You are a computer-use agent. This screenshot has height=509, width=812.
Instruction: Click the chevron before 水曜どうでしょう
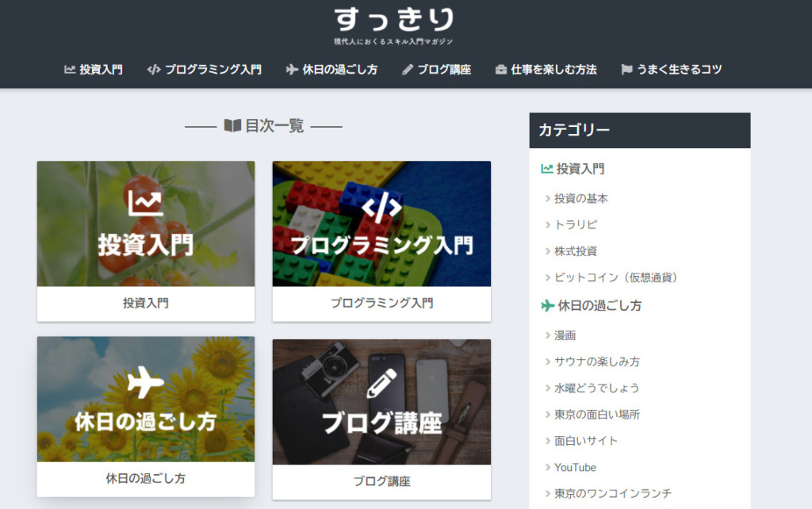pyautogui.click(x=547, y=388)
